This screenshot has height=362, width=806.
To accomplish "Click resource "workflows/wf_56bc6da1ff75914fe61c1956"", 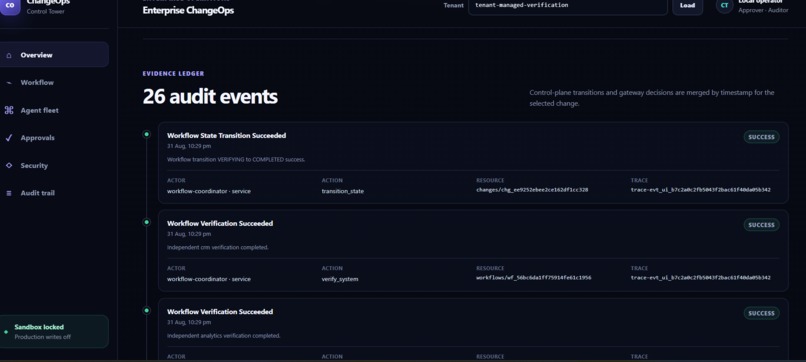I will coord(534,278).
